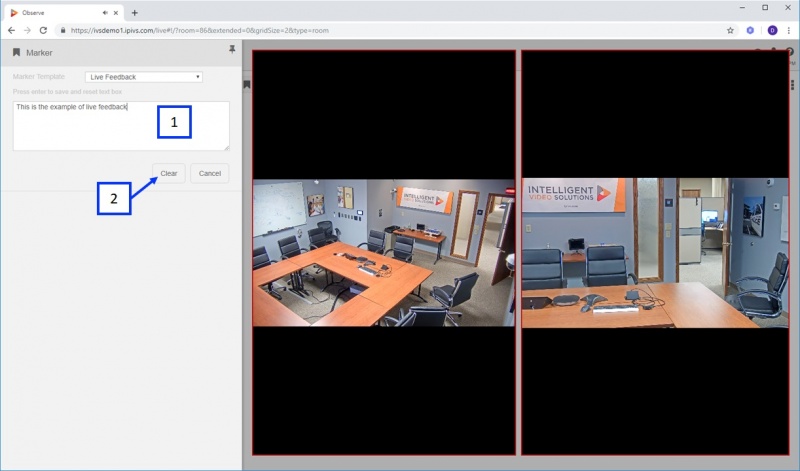Open the Chrome profile avatar D
This screenshot has width=800, height=471.
click(772, 31)
